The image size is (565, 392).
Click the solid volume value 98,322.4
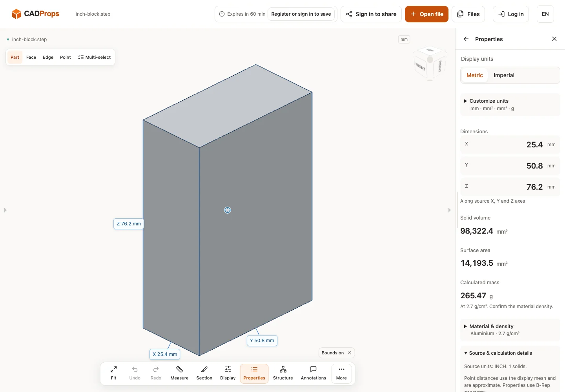click(477, 231)
